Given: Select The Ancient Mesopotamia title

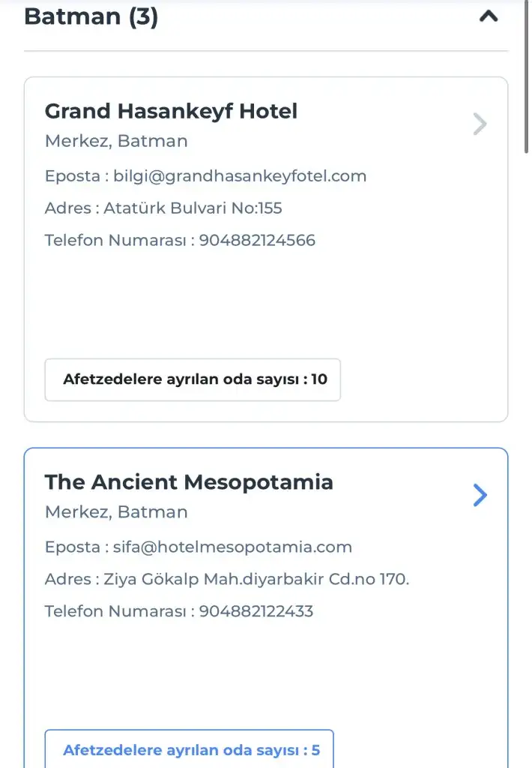Looking at the screenshot, I should coord(189,482).
